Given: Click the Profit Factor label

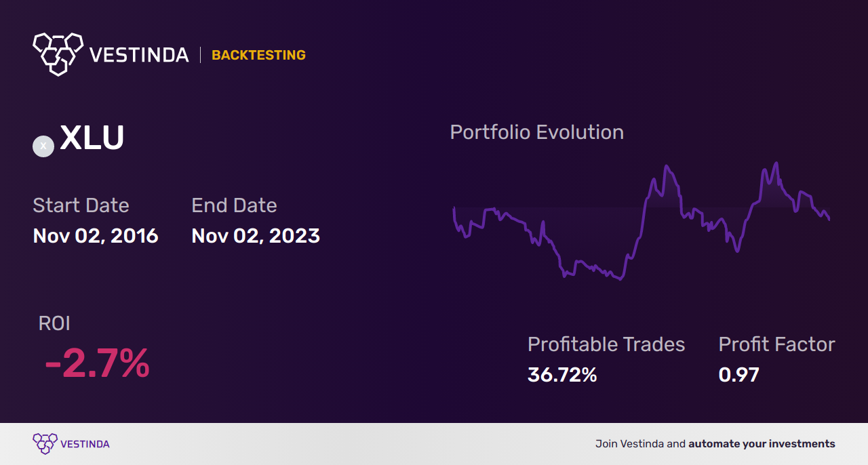Looking at the screenshot, I should [776, 344].
